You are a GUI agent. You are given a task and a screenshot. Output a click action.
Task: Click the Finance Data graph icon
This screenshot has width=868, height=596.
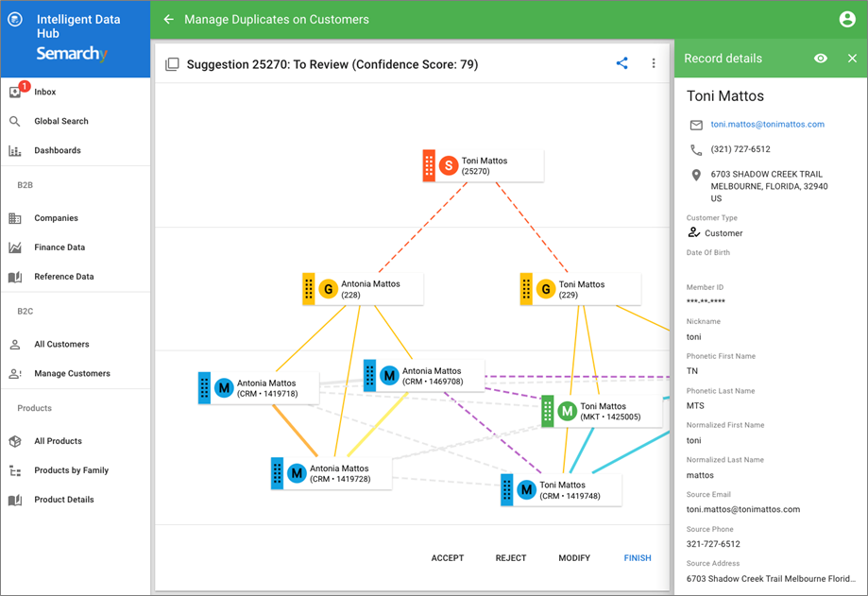[x=15, y=247]
